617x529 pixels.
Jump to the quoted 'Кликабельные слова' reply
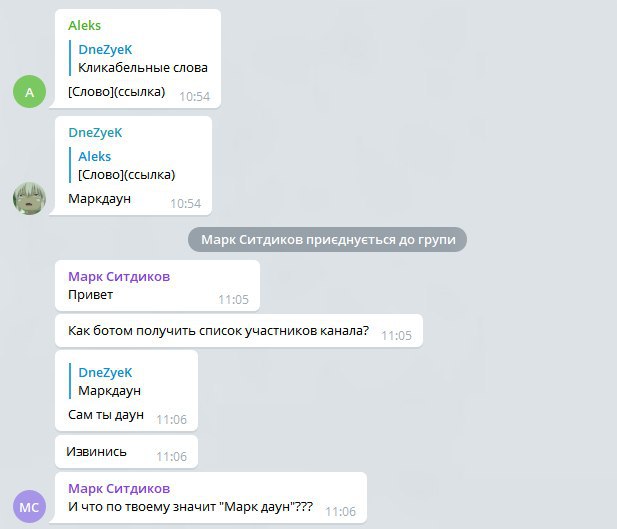click(x=139, y=58)
